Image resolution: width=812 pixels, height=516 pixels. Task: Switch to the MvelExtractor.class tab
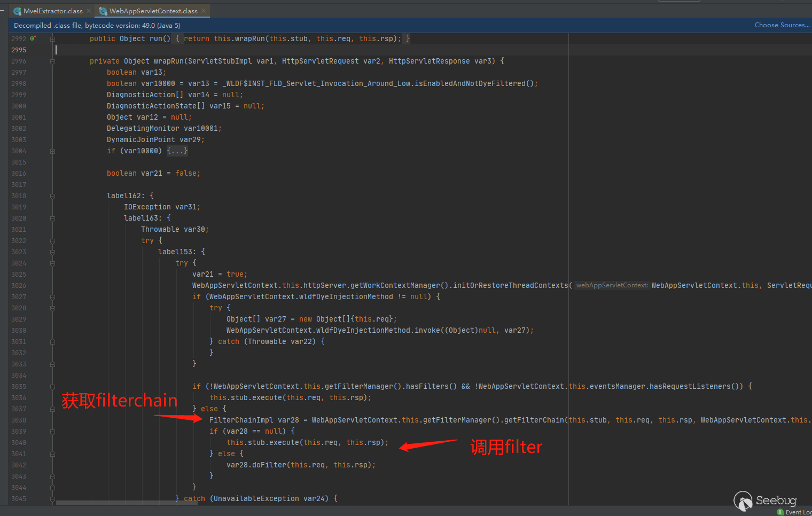53,11
